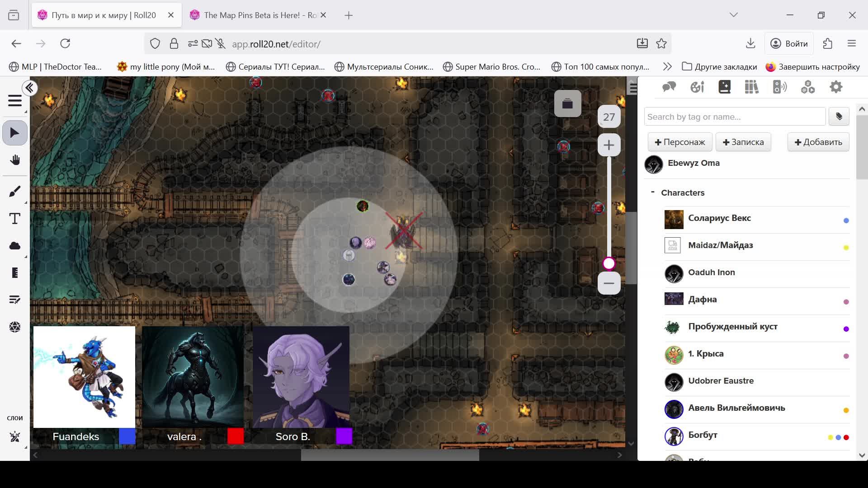Click the zoom slider handle
This screenshot has width=868, height=488.
pos(609,263)
